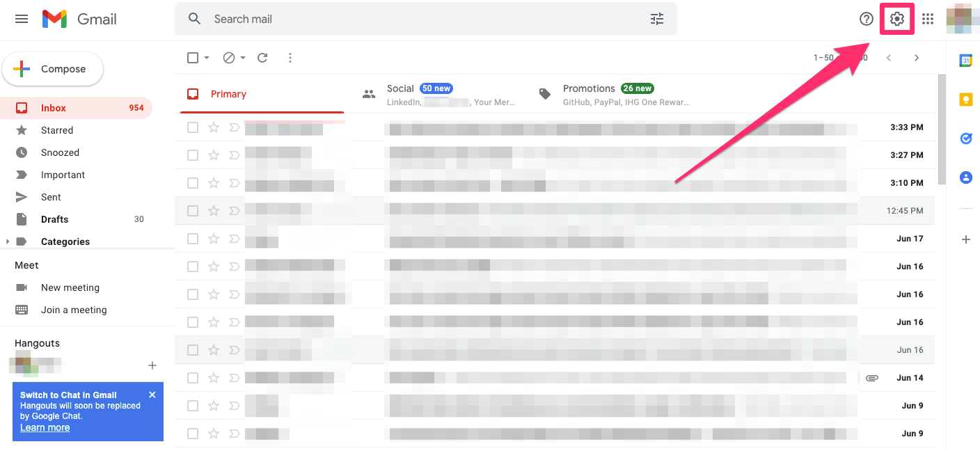Open the Google apps grid
Viewport: 980px width, 451px height.
pos(928,19)
